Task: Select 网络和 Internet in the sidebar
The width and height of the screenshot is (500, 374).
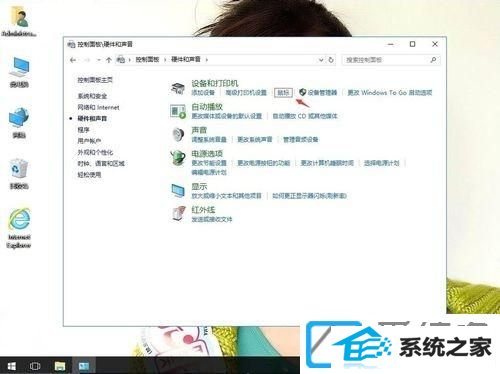Action: [98, 107]
